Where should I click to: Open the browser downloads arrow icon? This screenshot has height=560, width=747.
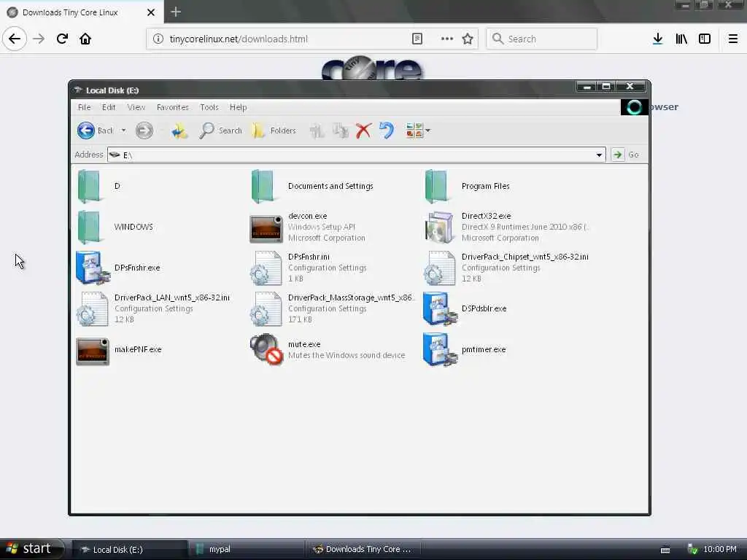[x=657, y=39]
